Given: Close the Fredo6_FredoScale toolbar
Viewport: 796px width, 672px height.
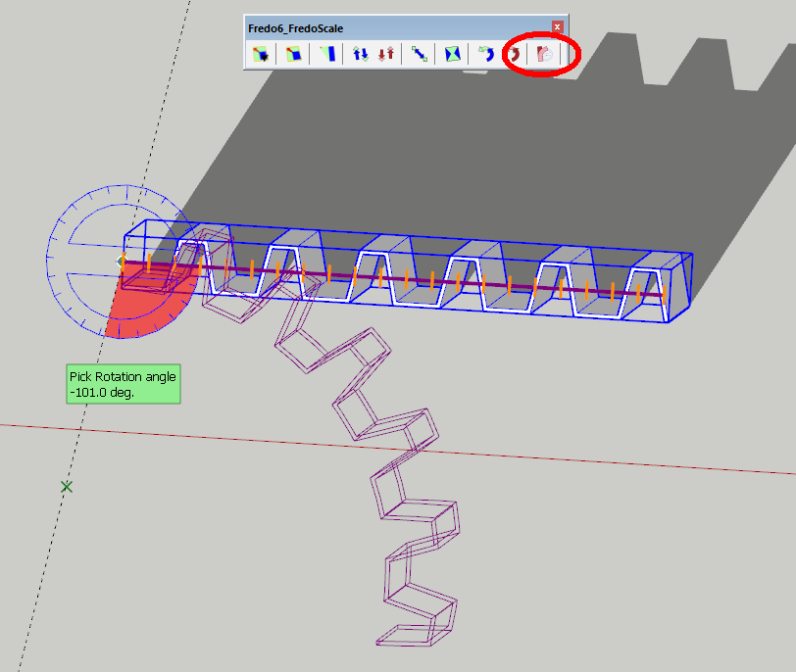Looking at the screenshot, I should [x=557, y=27].
